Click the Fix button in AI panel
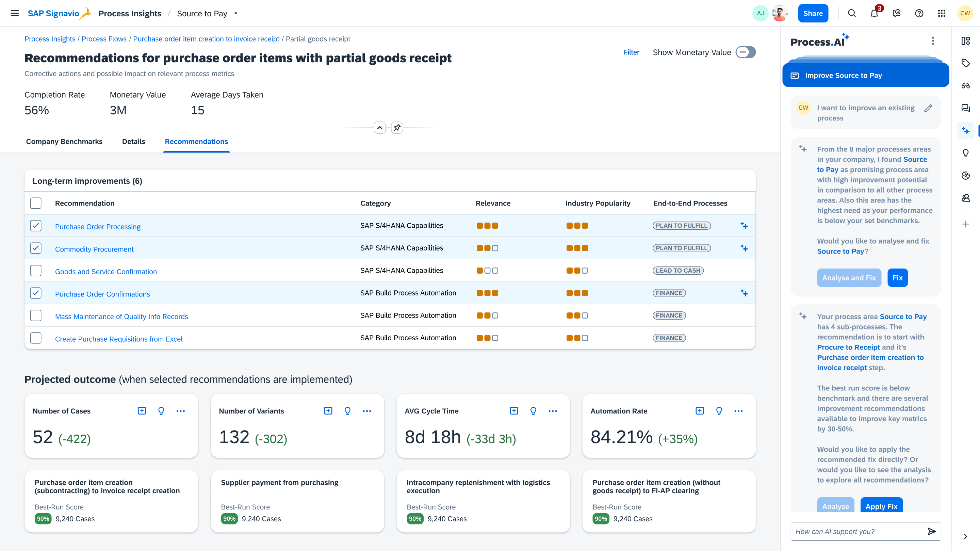The height and width of the screenshot is (551, 980). click(897, 278)
